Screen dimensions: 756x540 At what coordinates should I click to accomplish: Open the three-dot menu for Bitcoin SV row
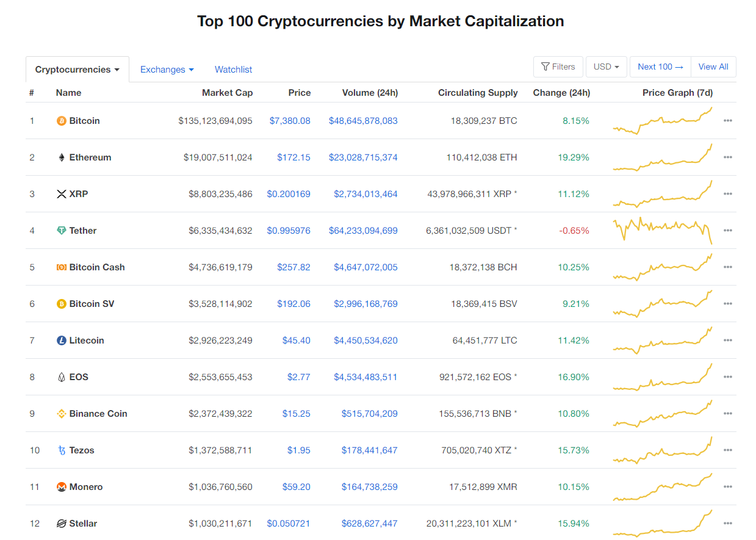[727, 304]
